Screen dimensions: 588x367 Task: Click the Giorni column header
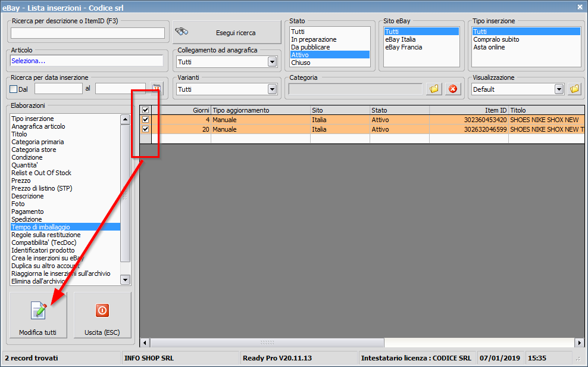point(181,110)
